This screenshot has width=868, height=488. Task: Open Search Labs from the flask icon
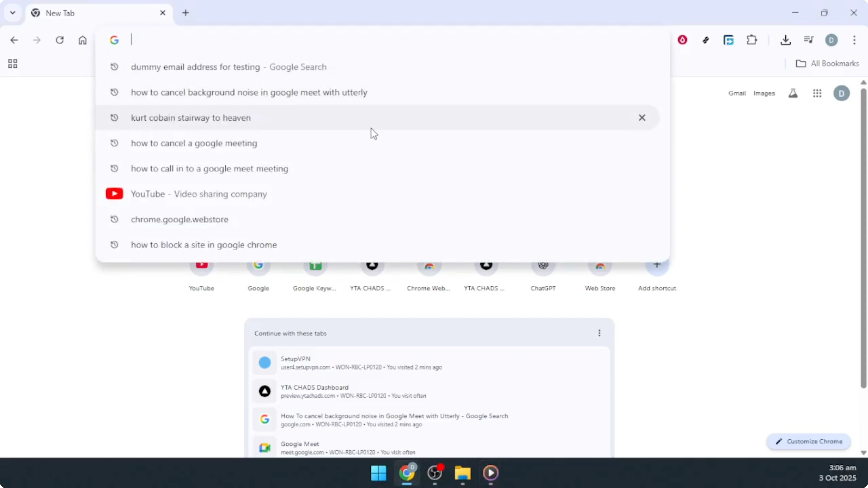(x=793, y=93)
